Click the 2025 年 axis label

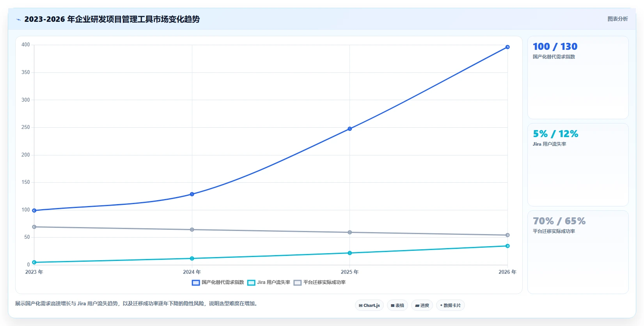coord(349,272)
